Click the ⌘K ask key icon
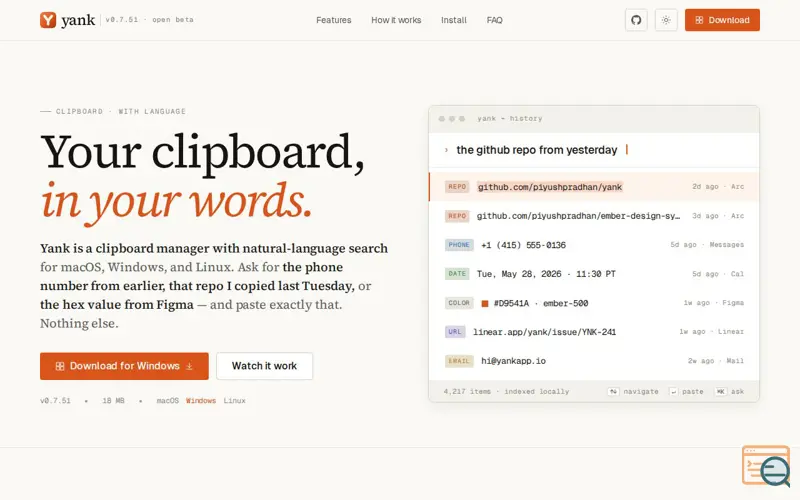The width and height of the screenshot is (800, 500). (x=720, y=391)
